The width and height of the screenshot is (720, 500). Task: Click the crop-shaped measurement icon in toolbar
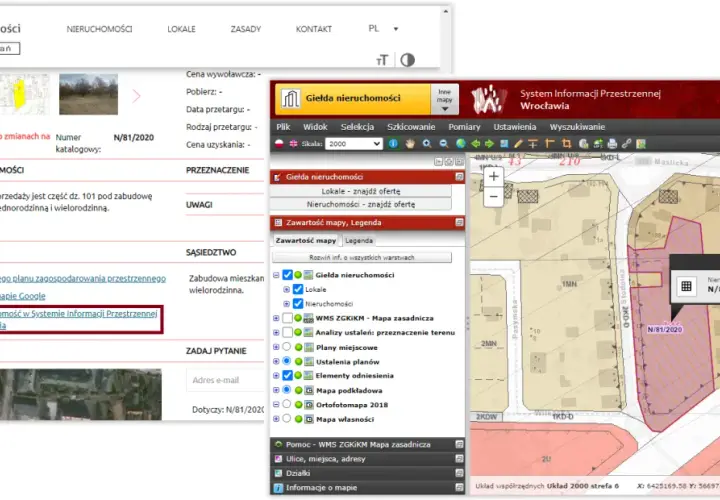pyautogui.click(x=566, y=144)
